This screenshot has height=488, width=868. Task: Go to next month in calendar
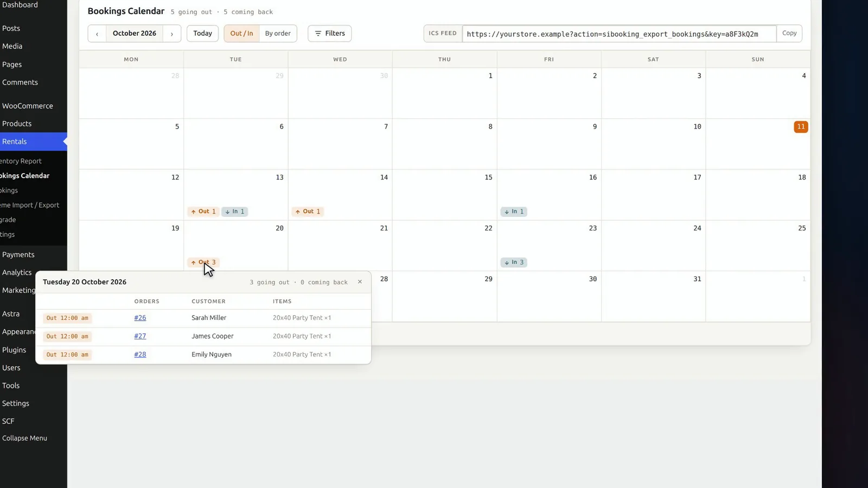172,34
